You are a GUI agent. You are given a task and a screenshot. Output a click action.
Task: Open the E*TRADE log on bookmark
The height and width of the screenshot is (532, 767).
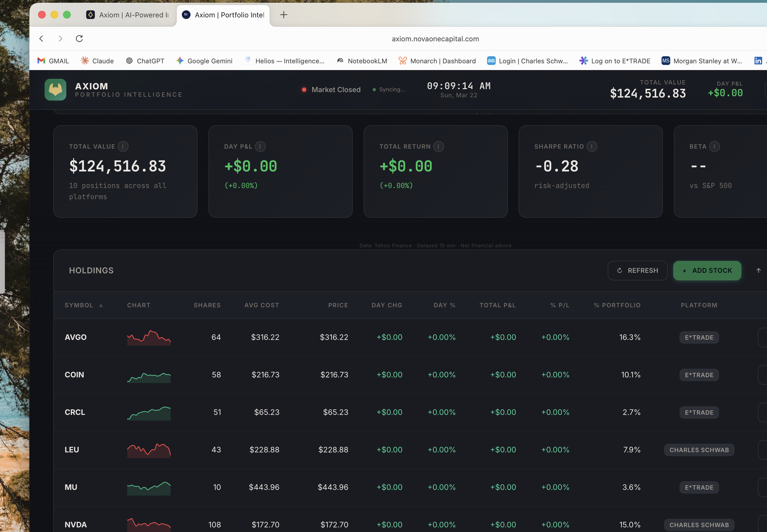pyautogui.click(x=615, y=61)
